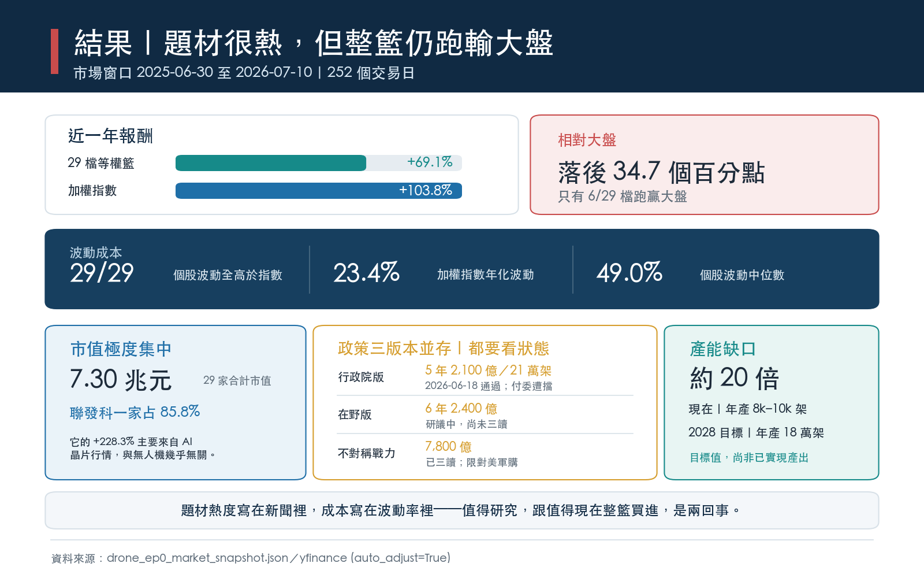Click the blue +103.8% progress bar
Image resolution: width=924 pixels, height=578 pixels.
[x=319, y=191]
